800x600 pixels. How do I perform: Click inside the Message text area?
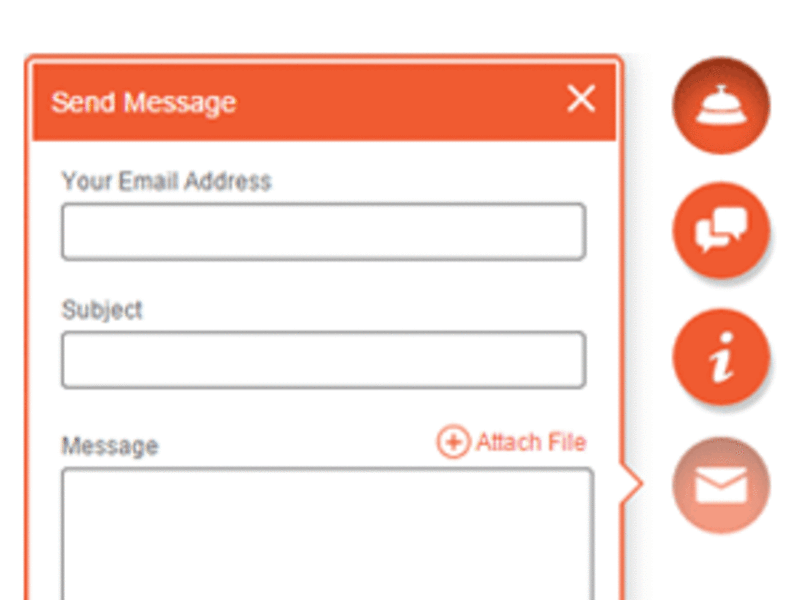(x=328, y=534)
